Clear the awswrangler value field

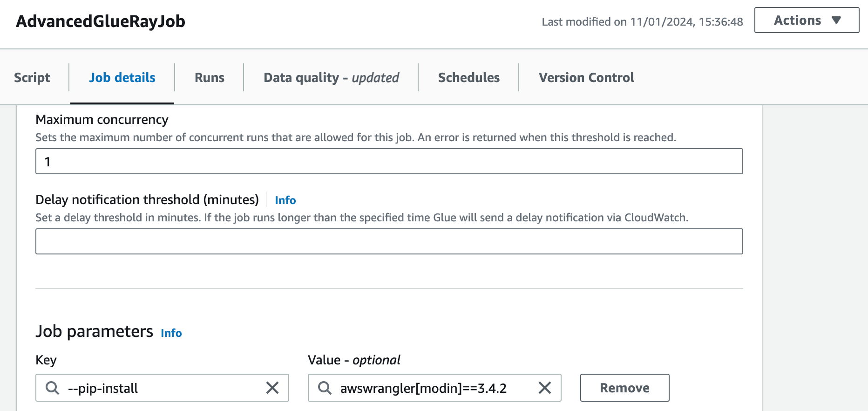point(545,388)
